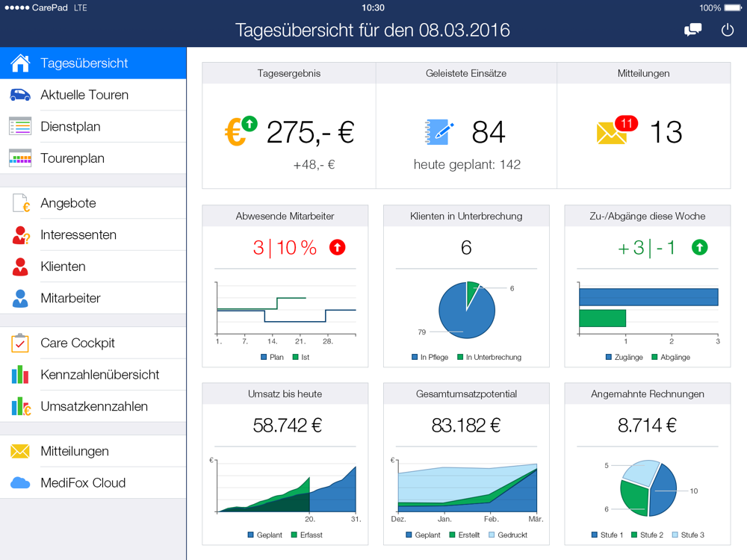The image size is (747, 560).
Task: Tap the blue notepad Einsätze icon
Action: pyautogui.click(x=438, y=132)
